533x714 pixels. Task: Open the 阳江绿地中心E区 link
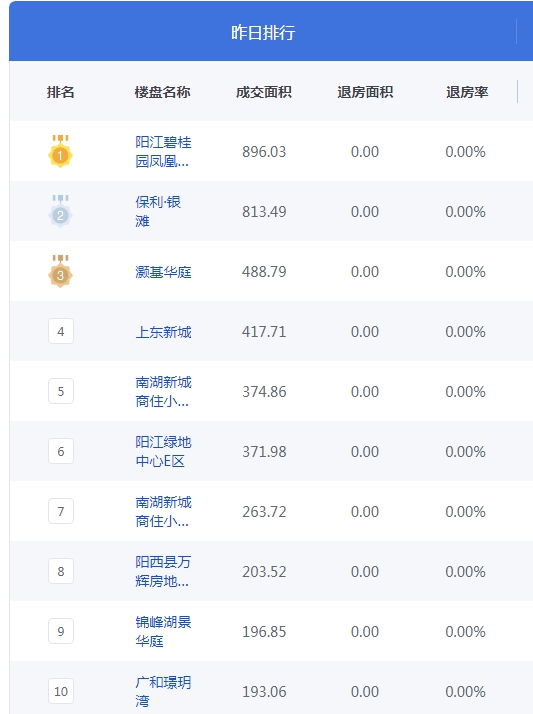(163, 451)
